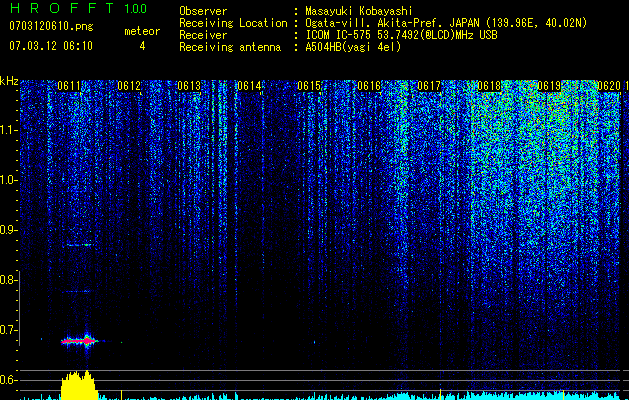Select the ICOM IC-575 receiver value
Image resolution: width=629 pixels, height=400 pixels.
coord(401,35)
